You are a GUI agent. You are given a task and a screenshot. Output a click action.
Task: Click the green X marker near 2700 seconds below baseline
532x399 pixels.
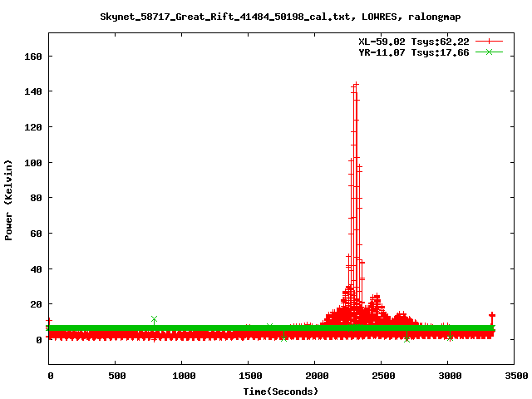coord(406,339)
